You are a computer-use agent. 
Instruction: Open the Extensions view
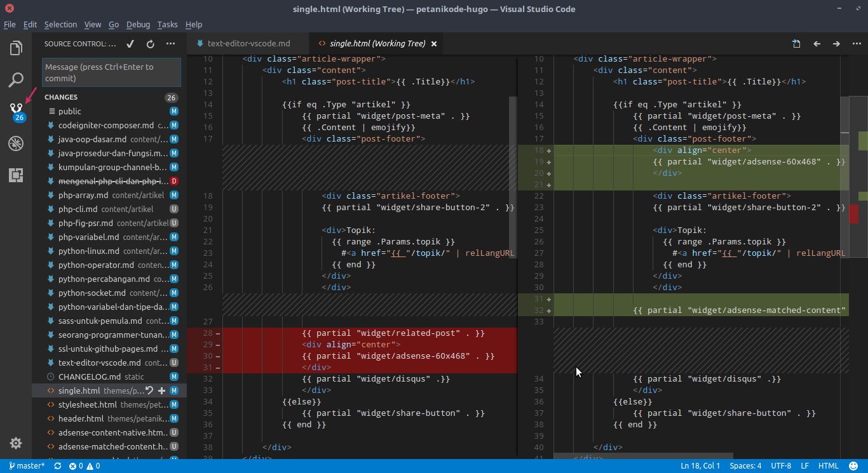pos(15,175)
